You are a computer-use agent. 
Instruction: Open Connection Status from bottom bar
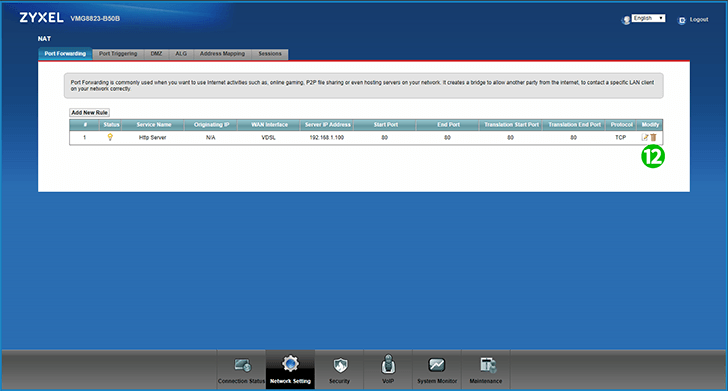pyautogui.click(x=241, y=370)
